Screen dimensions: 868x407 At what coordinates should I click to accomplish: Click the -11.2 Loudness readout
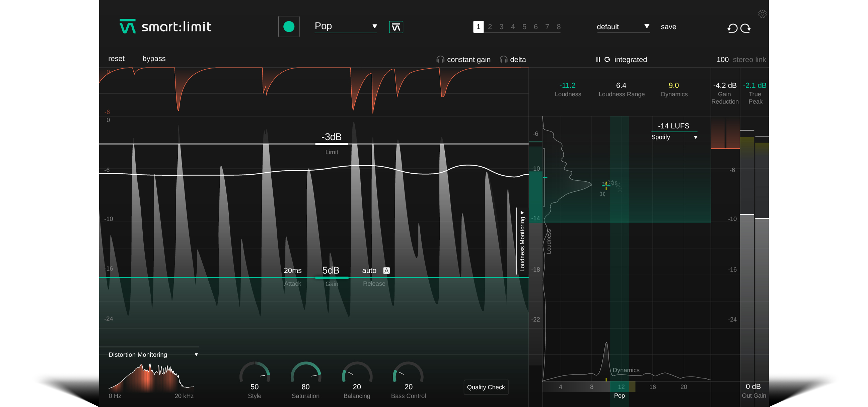pyautogui.click(x=567, y=85)
